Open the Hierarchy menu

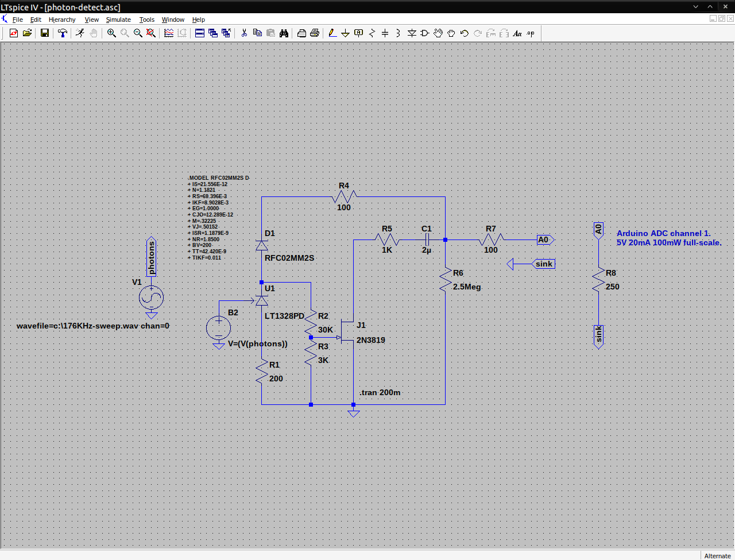(62, 20)
